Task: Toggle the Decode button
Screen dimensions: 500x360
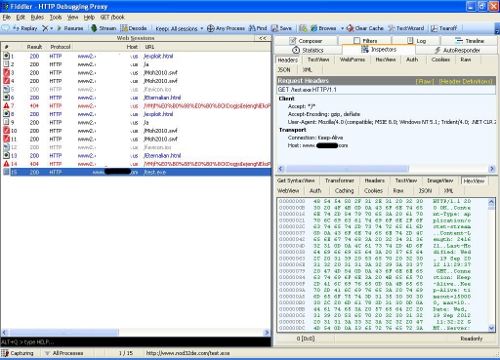Action: [x=134, y=28]
